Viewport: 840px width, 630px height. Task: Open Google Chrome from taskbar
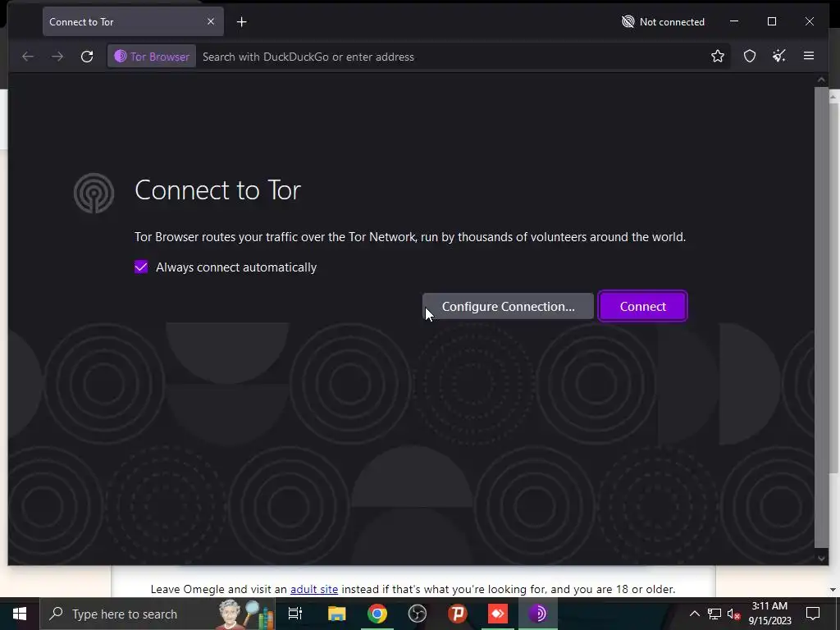(x=377, y=614)
